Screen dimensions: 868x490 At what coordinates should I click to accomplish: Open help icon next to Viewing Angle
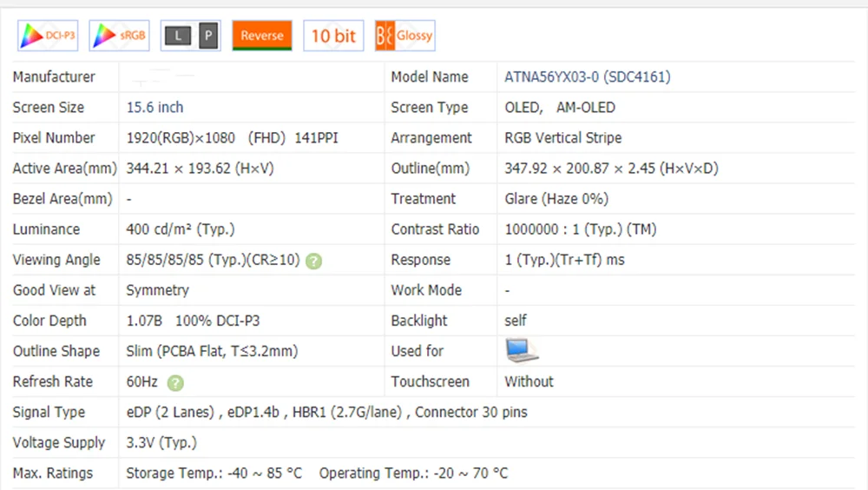click(314, 262)
